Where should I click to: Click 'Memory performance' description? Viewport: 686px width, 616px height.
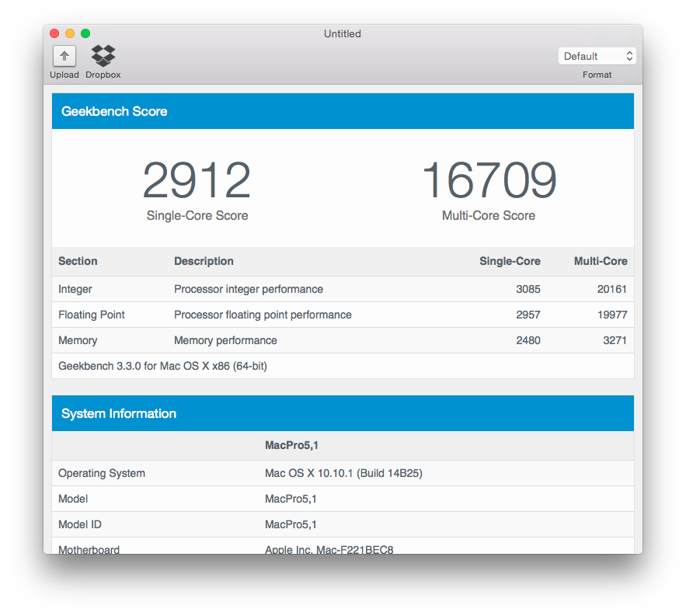click(226, 340)
